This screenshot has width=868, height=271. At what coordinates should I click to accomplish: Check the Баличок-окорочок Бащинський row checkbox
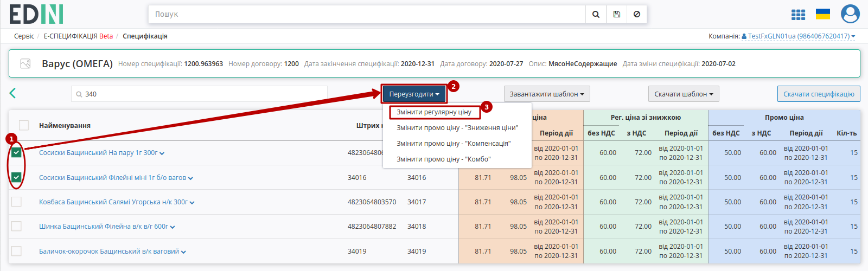coord(16,251)
